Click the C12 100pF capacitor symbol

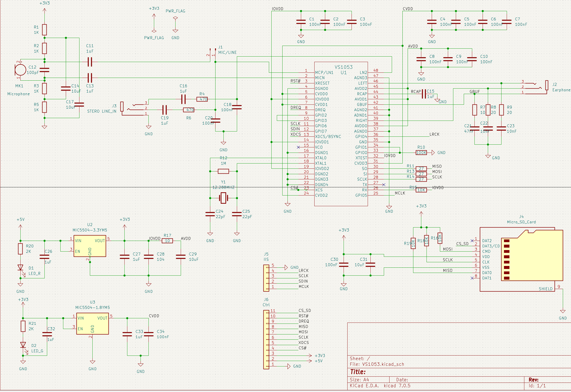click(44, 70)
